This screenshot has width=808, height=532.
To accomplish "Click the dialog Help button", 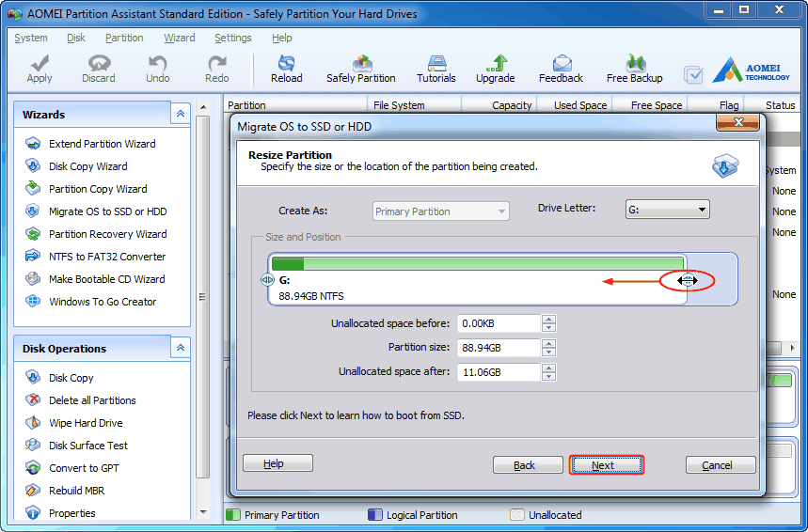I will (x=277, y=463).
